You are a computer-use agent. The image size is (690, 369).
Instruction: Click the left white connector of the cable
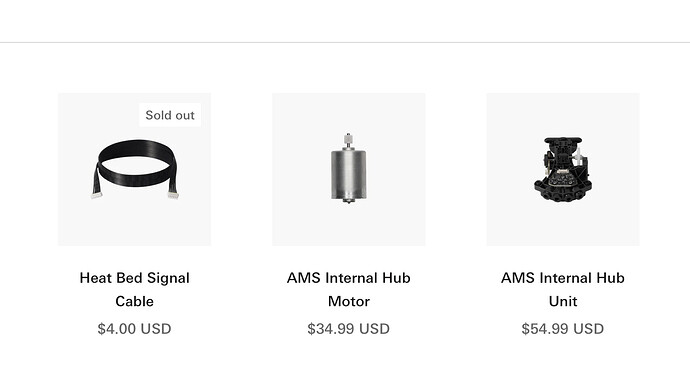[96, 195]
